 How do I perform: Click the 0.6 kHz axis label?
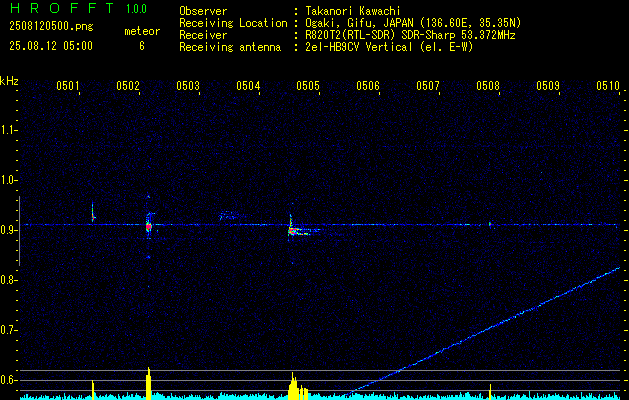[x=8, y=380]
